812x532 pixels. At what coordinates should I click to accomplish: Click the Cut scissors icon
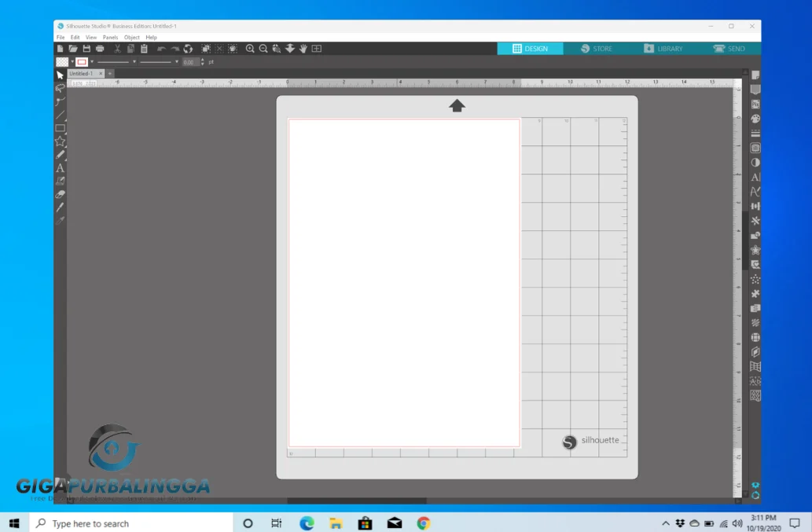coord(118,49)
